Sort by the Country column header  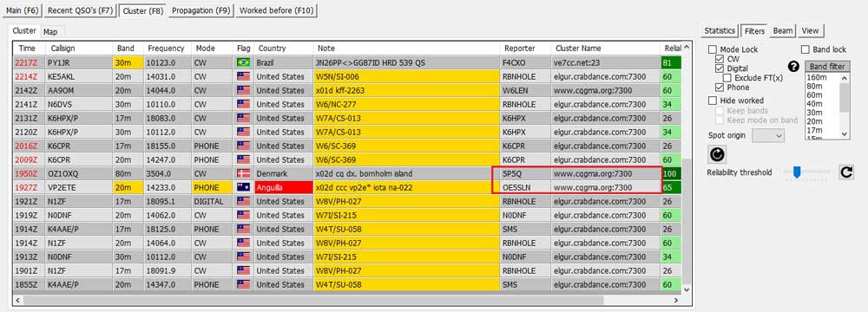284,49
